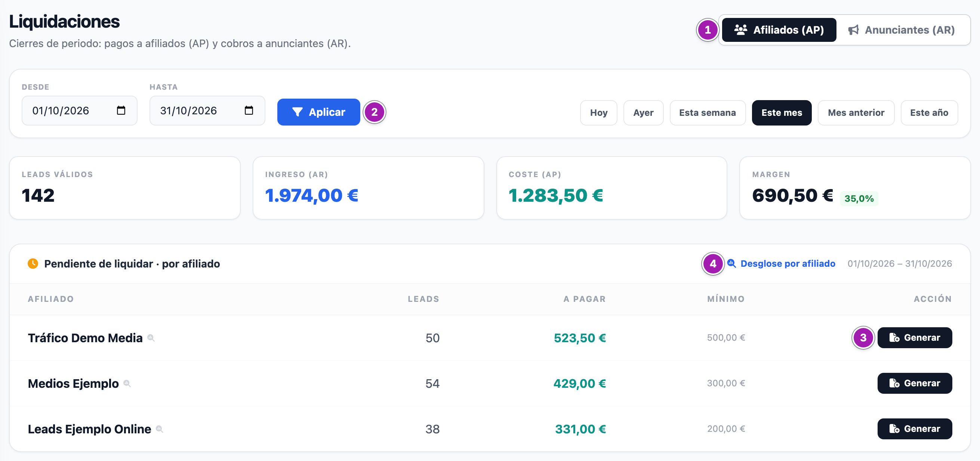Click the LEADS column header

[x=423, y=299]
